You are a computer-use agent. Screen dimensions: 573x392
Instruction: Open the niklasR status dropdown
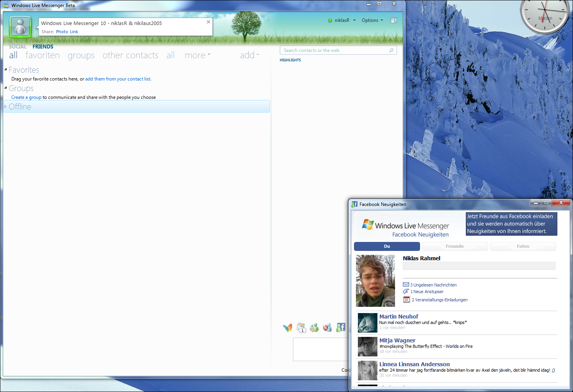[x=342, y=20]
